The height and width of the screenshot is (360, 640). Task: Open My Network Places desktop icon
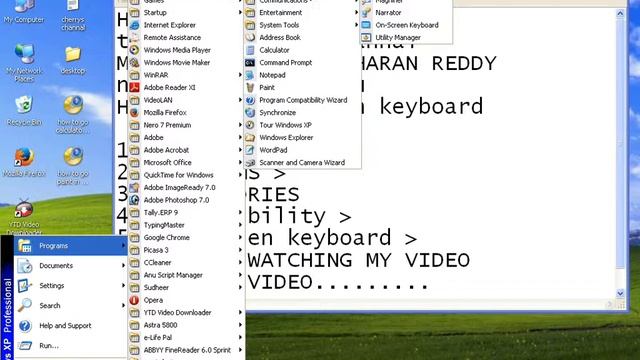(24, 63)
